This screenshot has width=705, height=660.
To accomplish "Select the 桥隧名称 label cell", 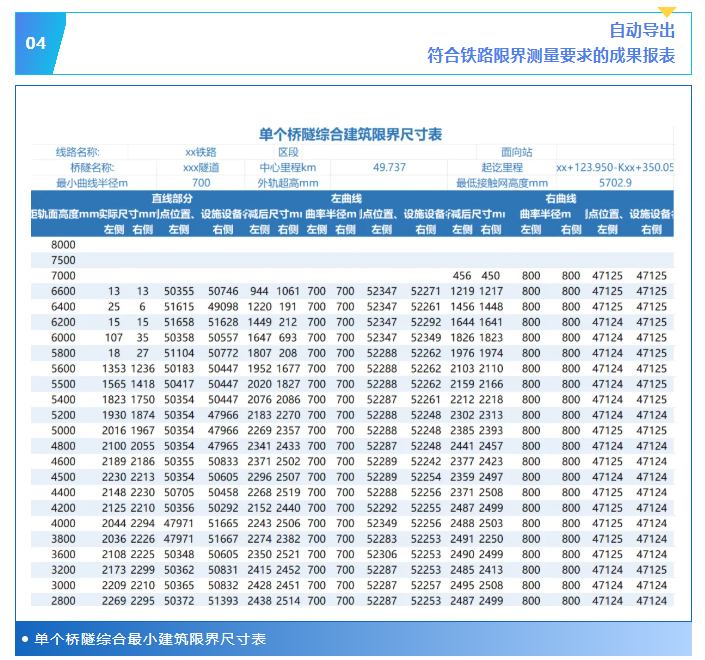I will (92, 168).
